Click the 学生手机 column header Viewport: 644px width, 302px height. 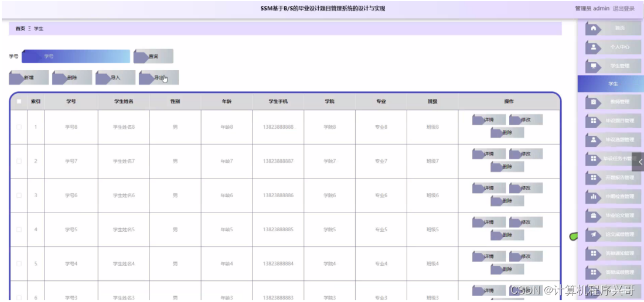[x=278, y=102]
